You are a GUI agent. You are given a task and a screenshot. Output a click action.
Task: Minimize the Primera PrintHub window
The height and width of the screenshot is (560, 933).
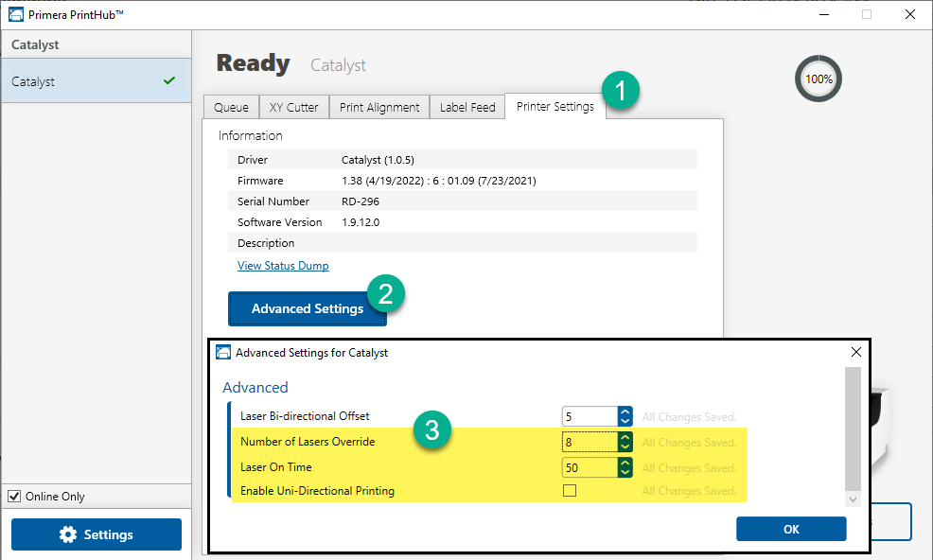click(824, 14)
